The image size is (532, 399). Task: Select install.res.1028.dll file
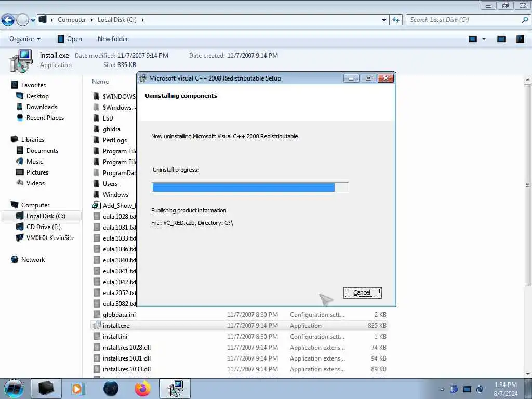tap(127, 347)
